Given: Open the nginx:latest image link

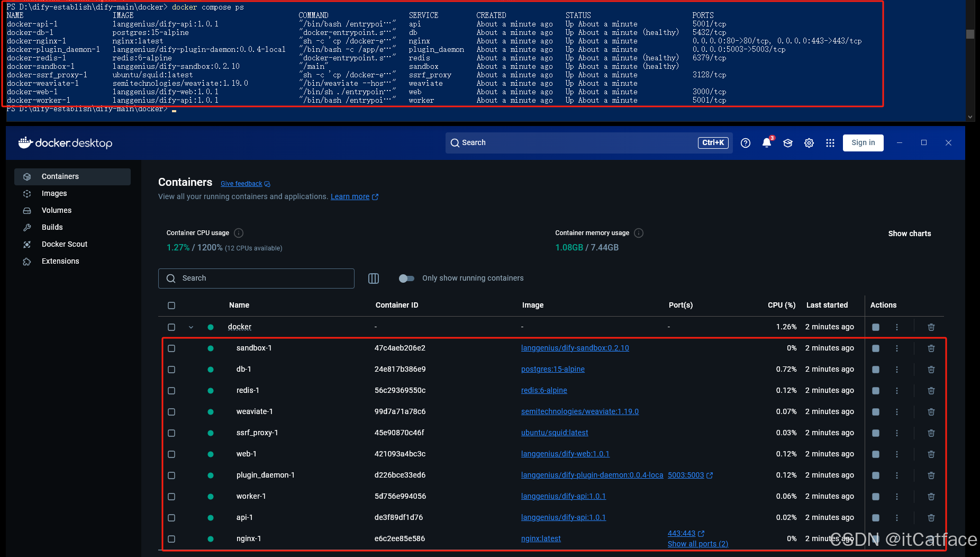Looking at the screenshot, I should pos(541,539).
